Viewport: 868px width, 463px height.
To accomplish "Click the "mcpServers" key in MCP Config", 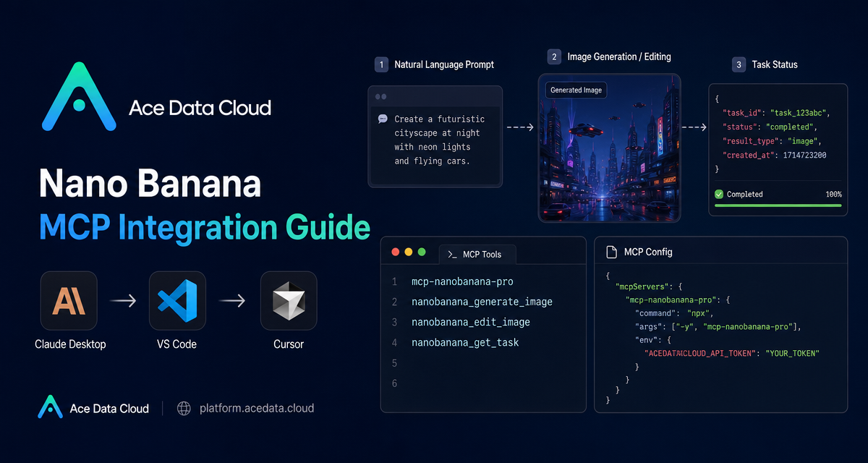I will (x=641, y=287).
